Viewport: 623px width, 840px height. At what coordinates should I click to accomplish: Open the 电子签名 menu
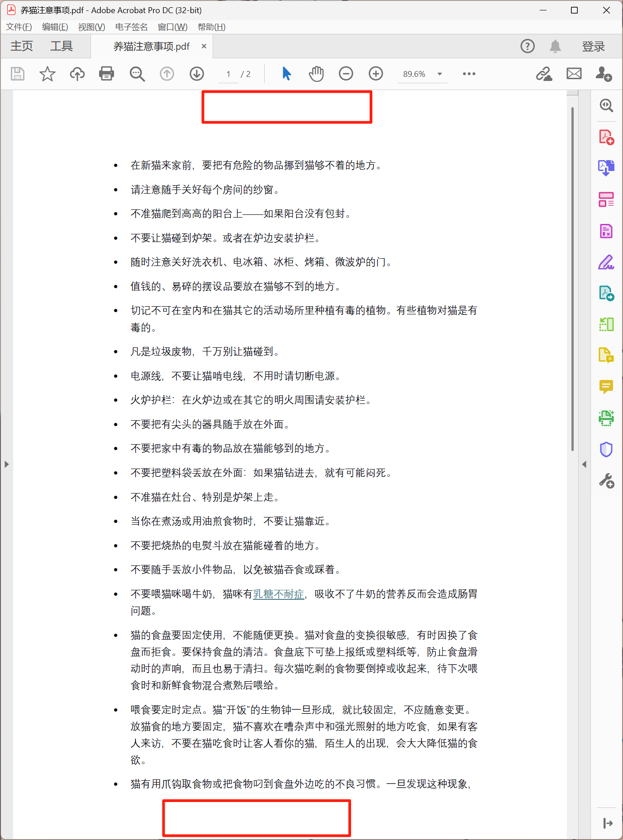131,27
